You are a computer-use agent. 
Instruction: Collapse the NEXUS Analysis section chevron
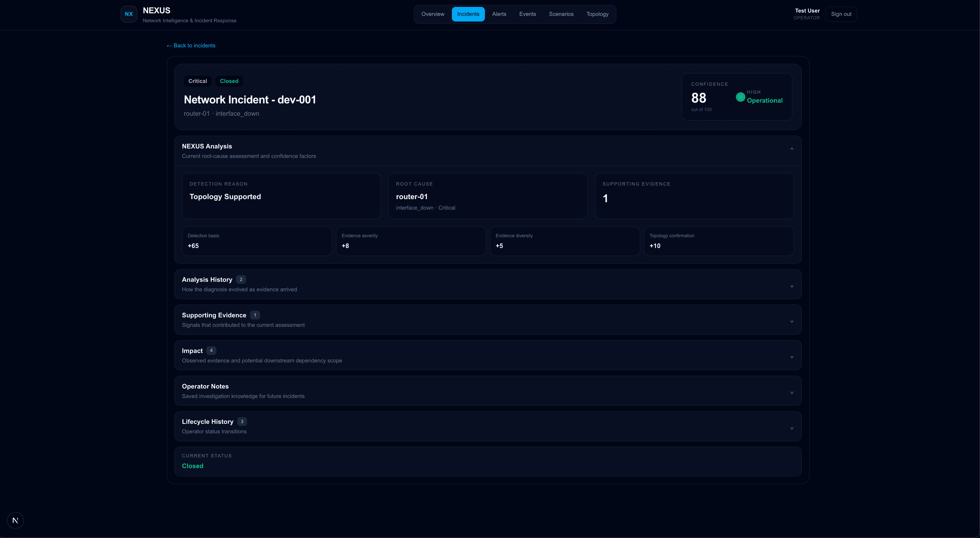coord(792,149)
